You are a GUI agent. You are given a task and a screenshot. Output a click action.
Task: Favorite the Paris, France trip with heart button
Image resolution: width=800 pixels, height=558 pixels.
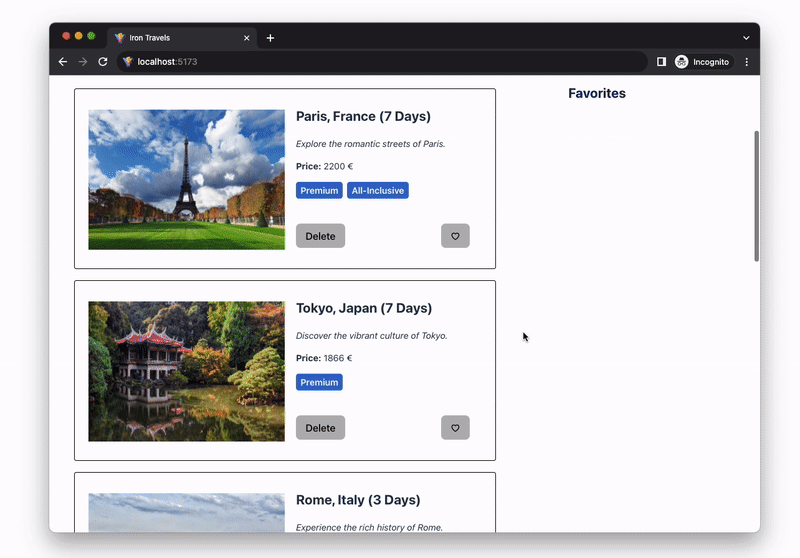pyautogui.click(x=455, y=236)
